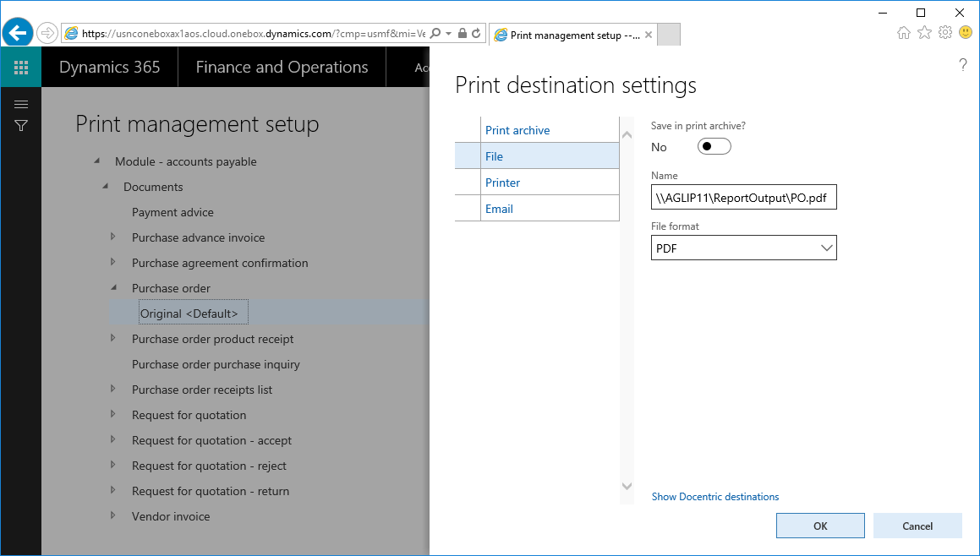Open the File format PDF dropdown
Viewport: 980px width, 556px height.
(744, 248)
